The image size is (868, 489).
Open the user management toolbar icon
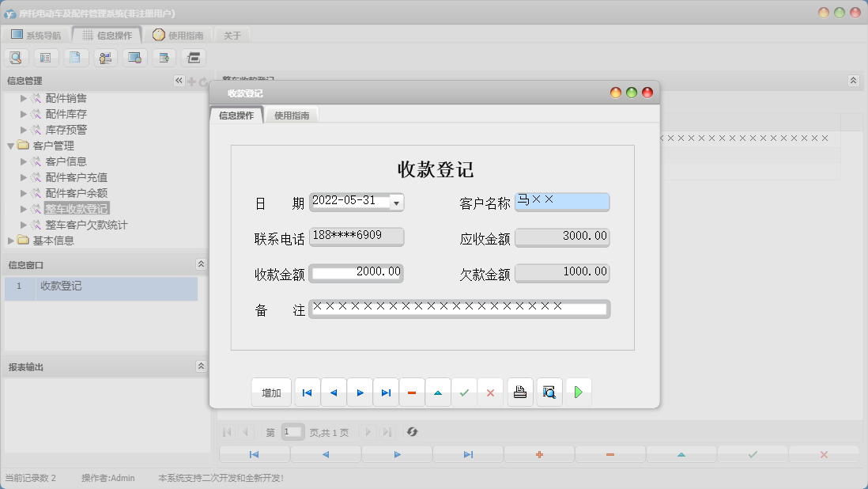click(104, 57)
